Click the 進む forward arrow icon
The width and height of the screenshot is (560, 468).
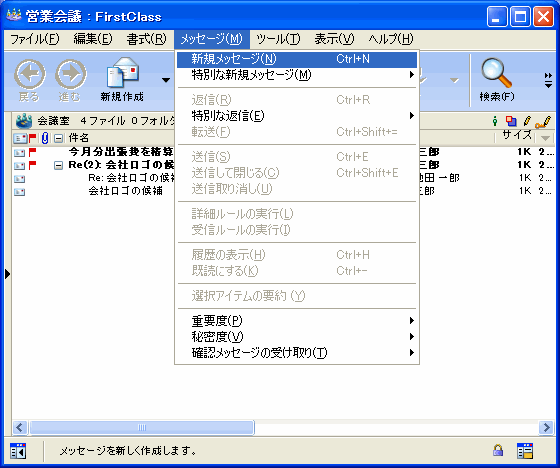tap(71, 74)
